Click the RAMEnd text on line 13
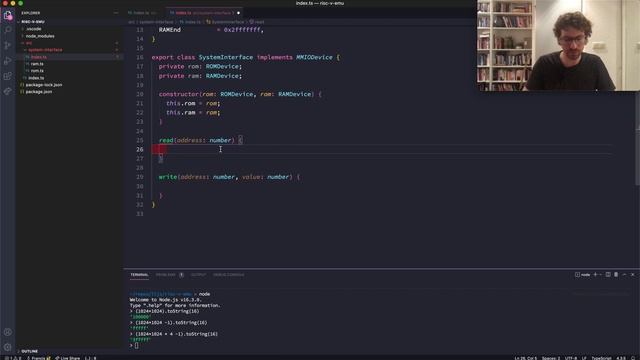Image resolution: width=640 pixels, height=360 pixels. tap(169, 30)
